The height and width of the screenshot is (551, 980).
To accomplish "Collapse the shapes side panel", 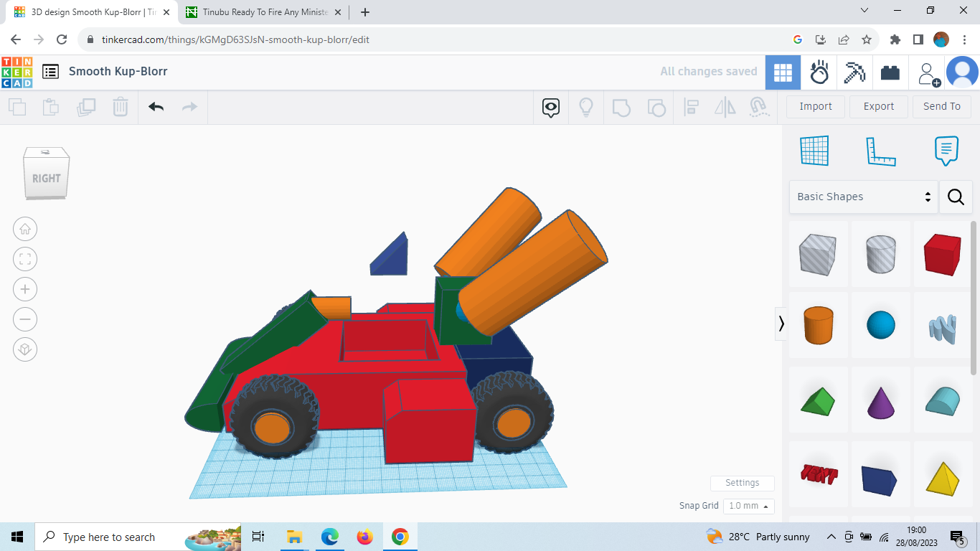I will (x=781, y=324).
